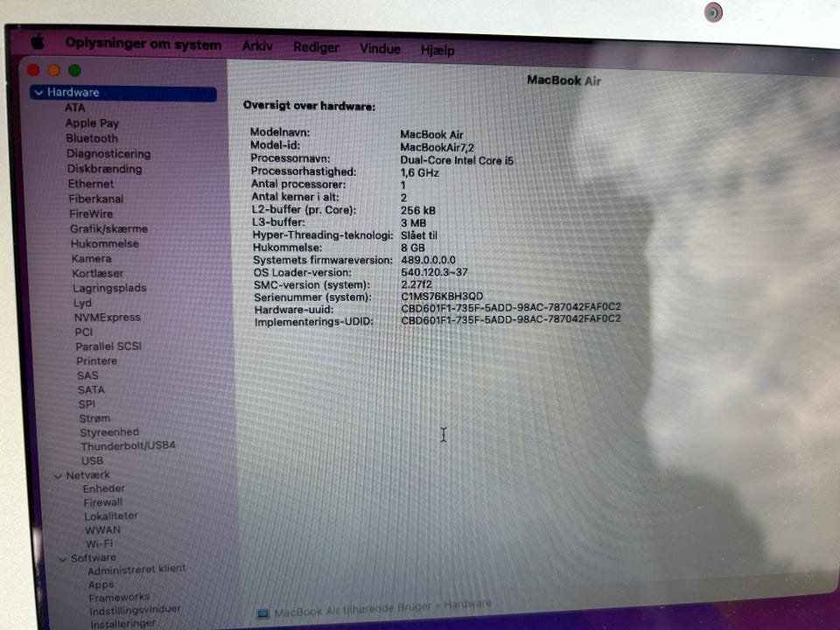Click the MacBook Air computer icon in path bar
Viewport: 840px width, 630px height.
[262, 614]
